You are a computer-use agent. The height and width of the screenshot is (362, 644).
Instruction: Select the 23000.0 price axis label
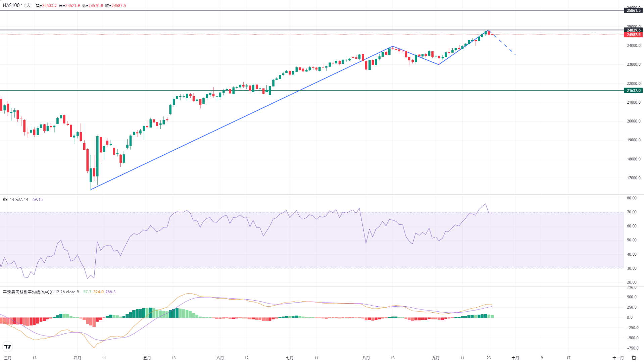point(634,64)
